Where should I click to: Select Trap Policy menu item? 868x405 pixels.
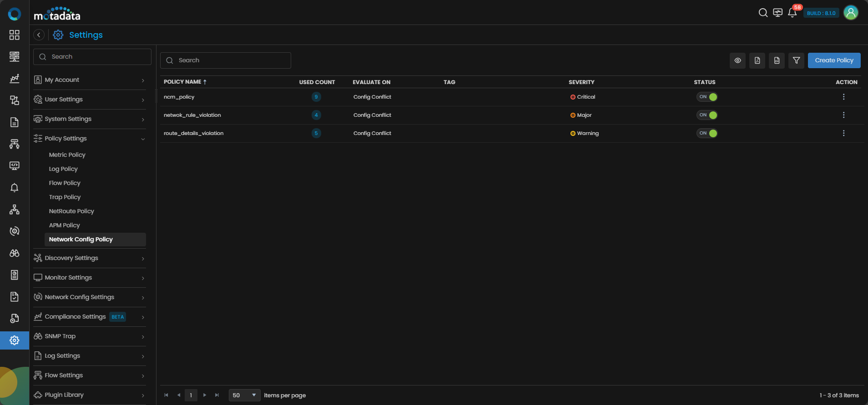pyautogui.click(x=65, y=197)
